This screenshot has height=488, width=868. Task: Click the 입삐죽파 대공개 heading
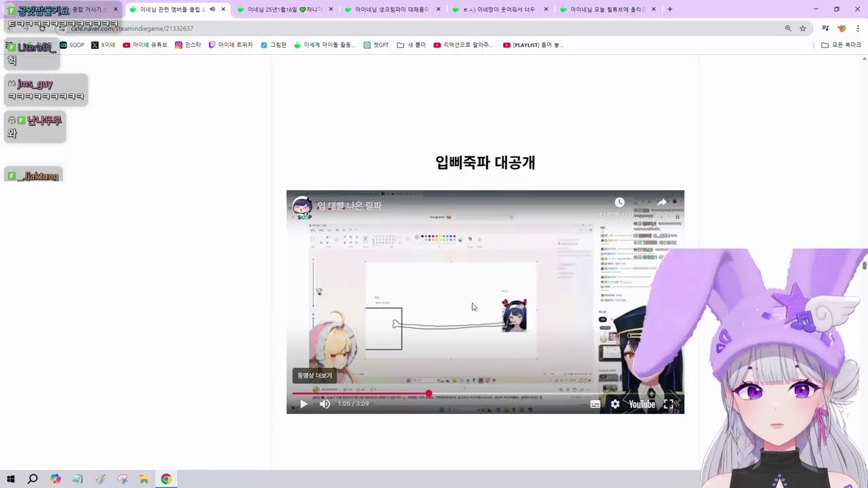pos(486,163)
